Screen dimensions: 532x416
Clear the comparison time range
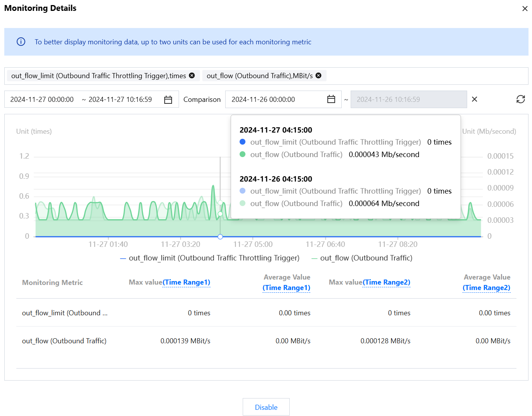click(474, 99)
